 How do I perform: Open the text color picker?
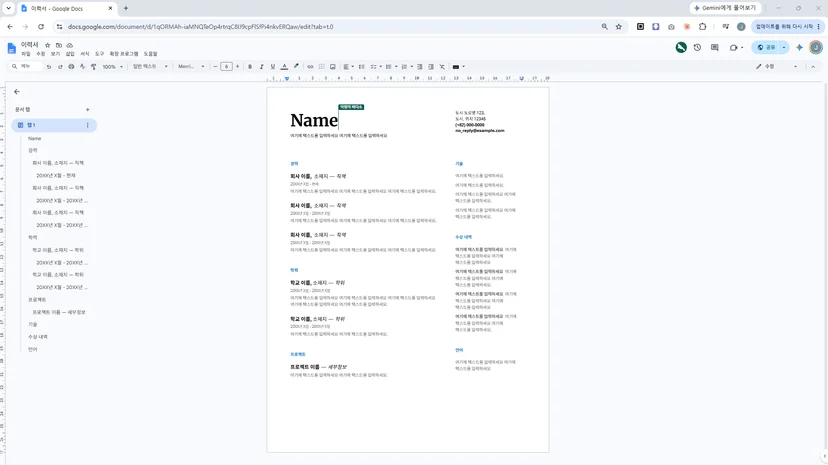click(x=284, y=67)
